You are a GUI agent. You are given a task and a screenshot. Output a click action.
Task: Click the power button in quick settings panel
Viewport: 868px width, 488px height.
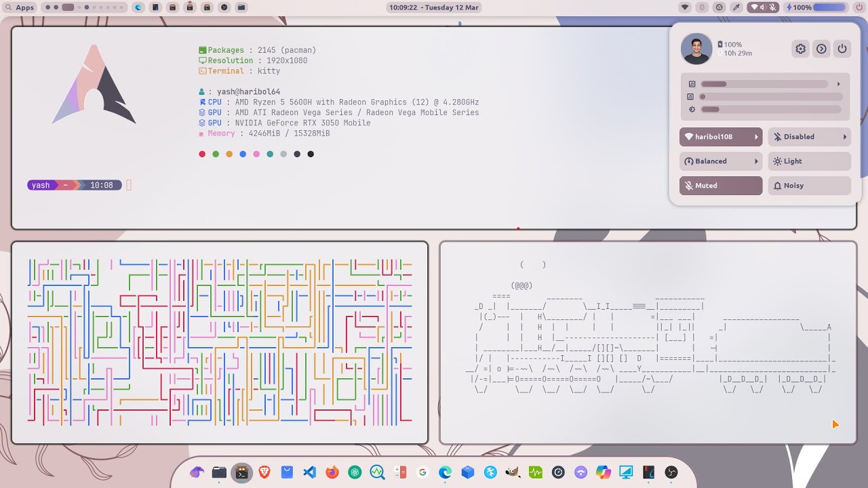[x=842, y=49]
